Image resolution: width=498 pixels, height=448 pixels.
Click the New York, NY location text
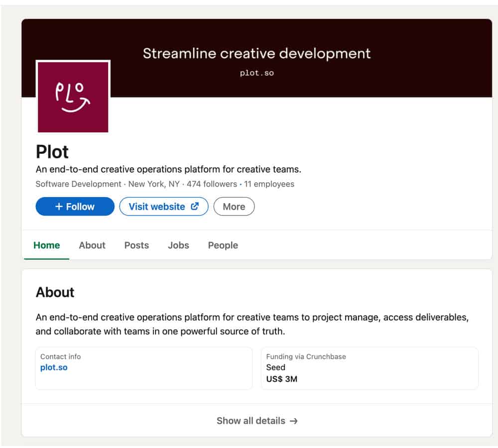coord(154,184)
